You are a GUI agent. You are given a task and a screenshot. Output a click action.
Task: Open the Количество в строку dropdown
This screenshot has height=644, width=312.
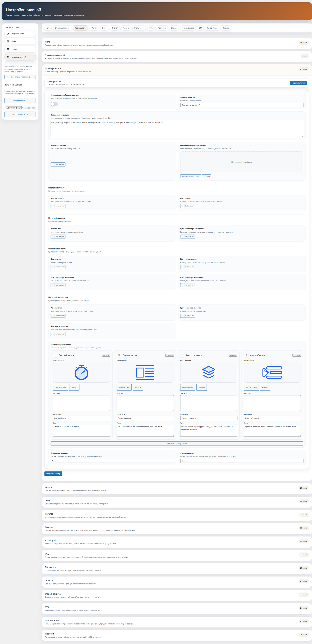tap(112, 461)
